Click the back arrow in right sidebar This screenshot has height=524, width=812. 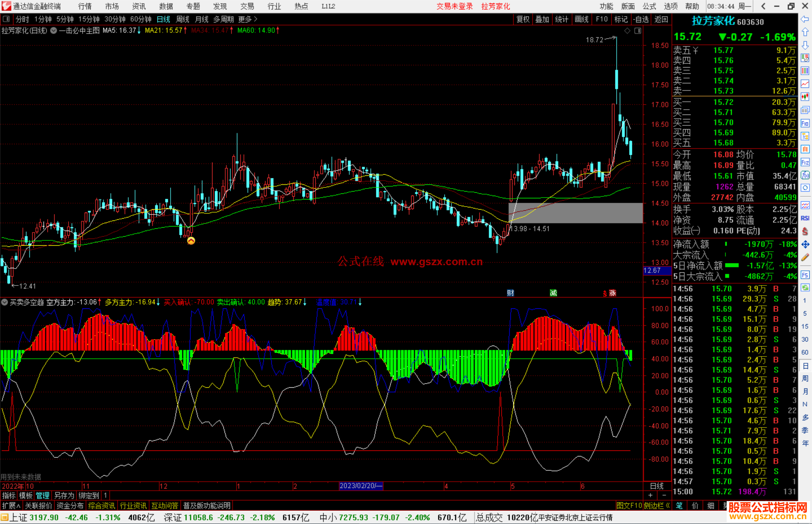click(x=805, y=19)
